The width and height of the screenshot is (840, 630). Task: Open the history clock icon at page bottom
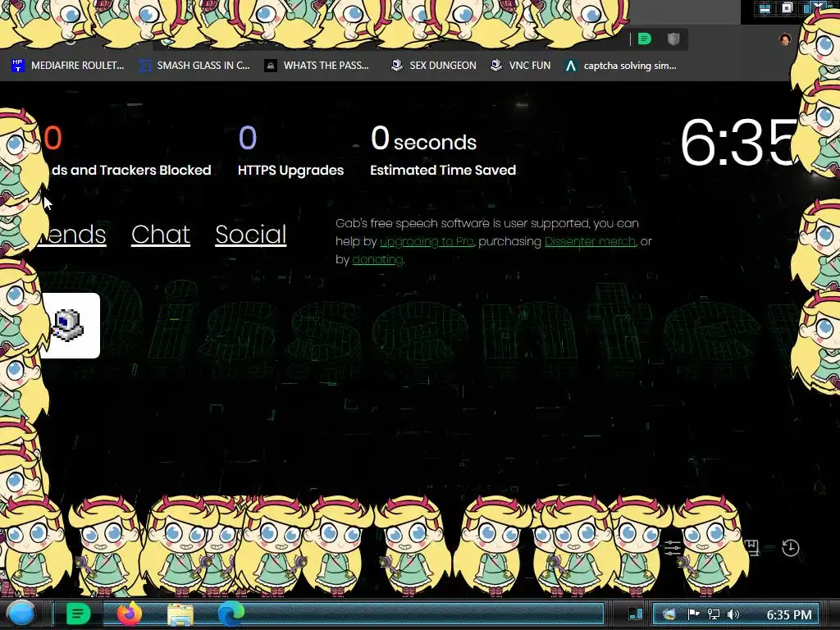pos(791,547)
